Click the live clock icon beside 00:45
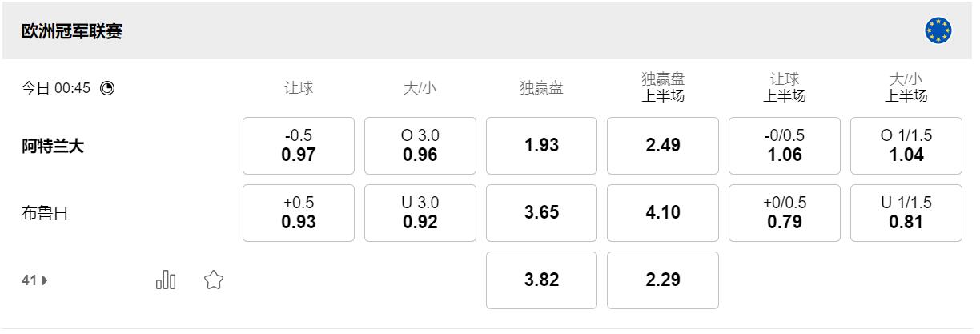Viewport: 980px width, 334px height. pos(107,88)
